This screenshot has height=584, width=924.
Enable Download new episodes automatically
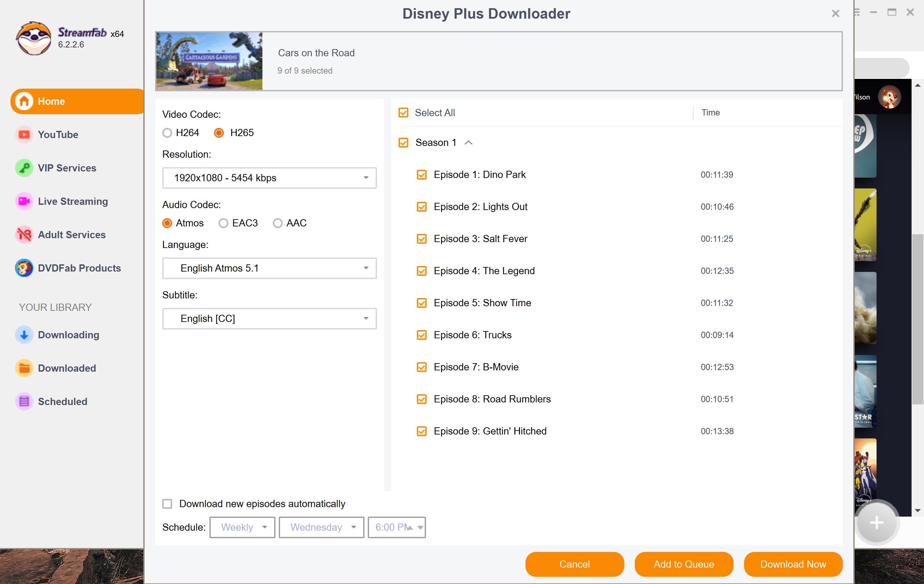click(167, 504)
